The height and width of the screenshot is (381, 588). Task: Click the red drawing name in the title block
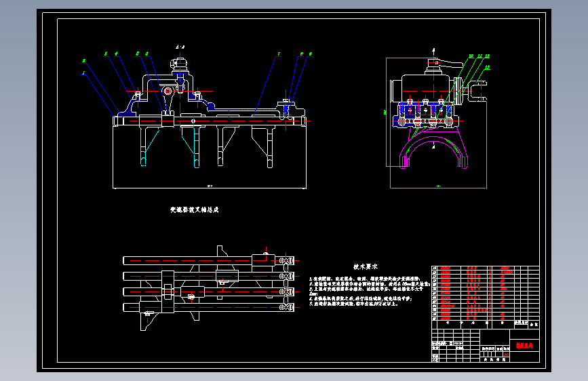(524, 346)
